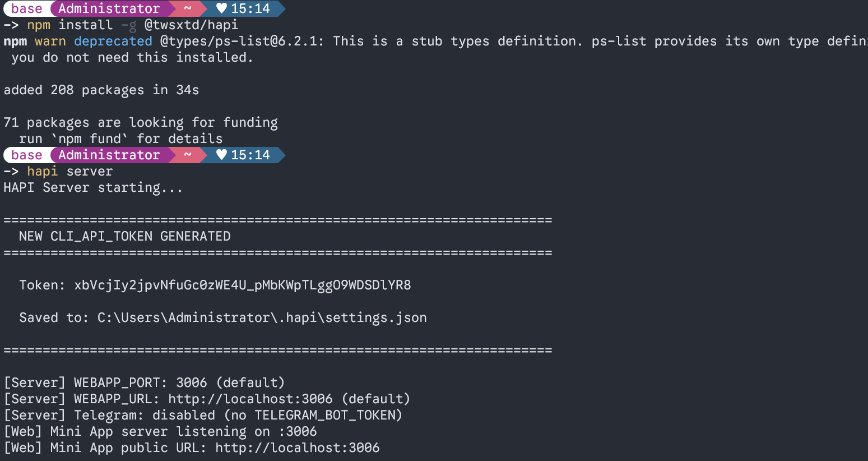Screen dimensions: 868x461
Task: Click the heart icon in the topmost prompt
Action: (x=222, y=8)
